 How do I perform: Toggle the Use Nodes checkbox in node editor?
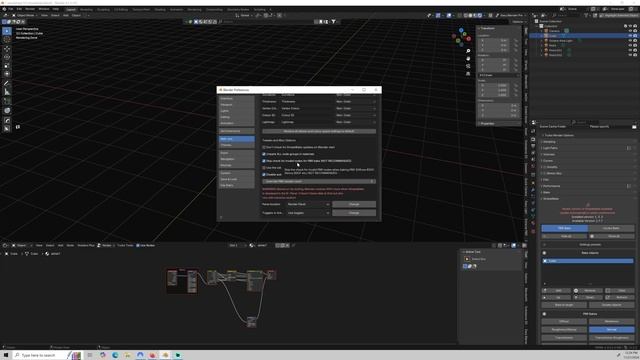(138, 245)
